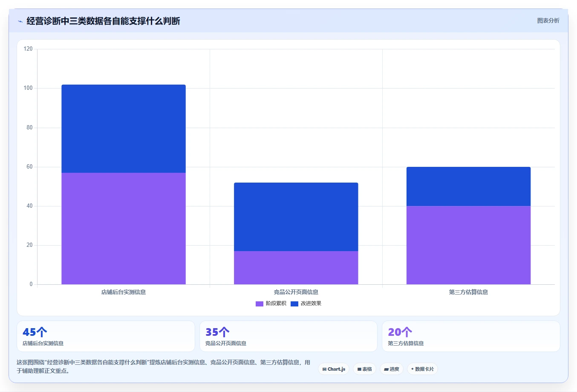Screen dimensions: 577x392
Task: Click the 100 y-axis value
Action: 28,88
